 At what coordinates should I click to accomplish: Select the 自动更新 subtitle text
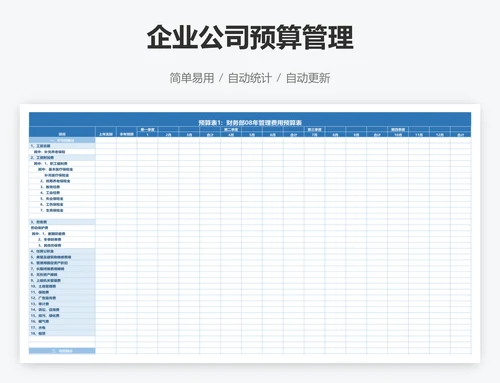pos(308,78)
